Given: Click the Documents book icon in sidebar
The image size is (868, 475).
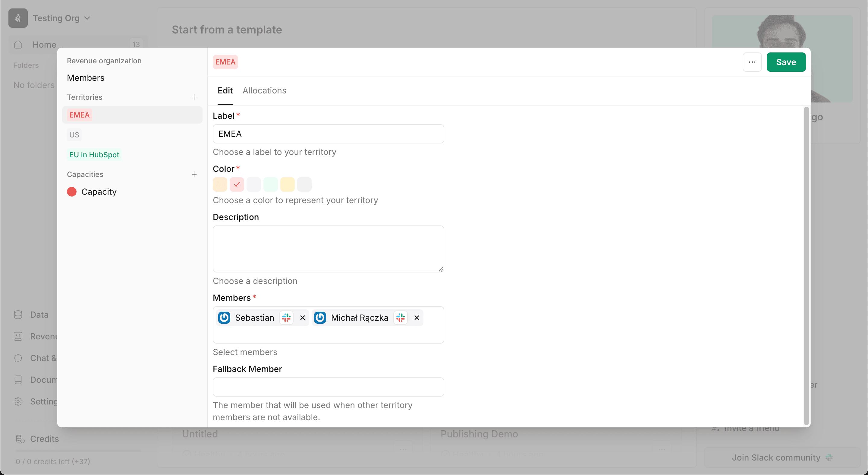Looking at the screenshot, I should (18, 380).
